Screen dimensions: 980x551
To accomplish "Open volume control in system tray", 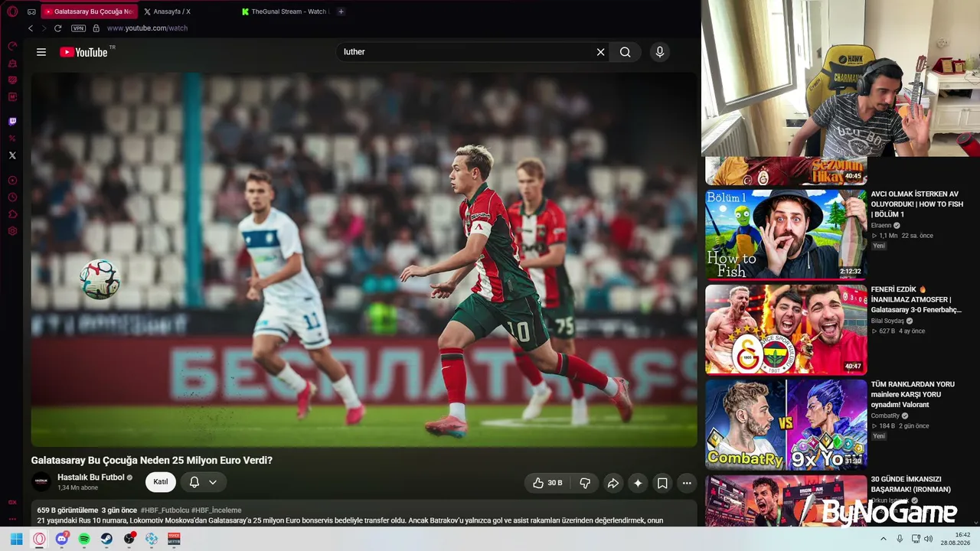I will [x=929, y=539].
